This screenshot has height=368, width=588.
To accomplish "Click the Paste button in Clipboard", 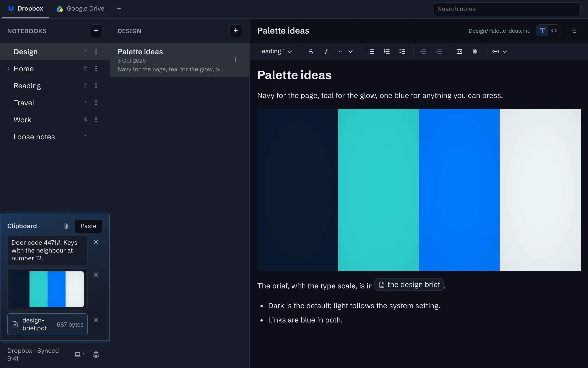I will pyautogui.click(x=88, y=226).
